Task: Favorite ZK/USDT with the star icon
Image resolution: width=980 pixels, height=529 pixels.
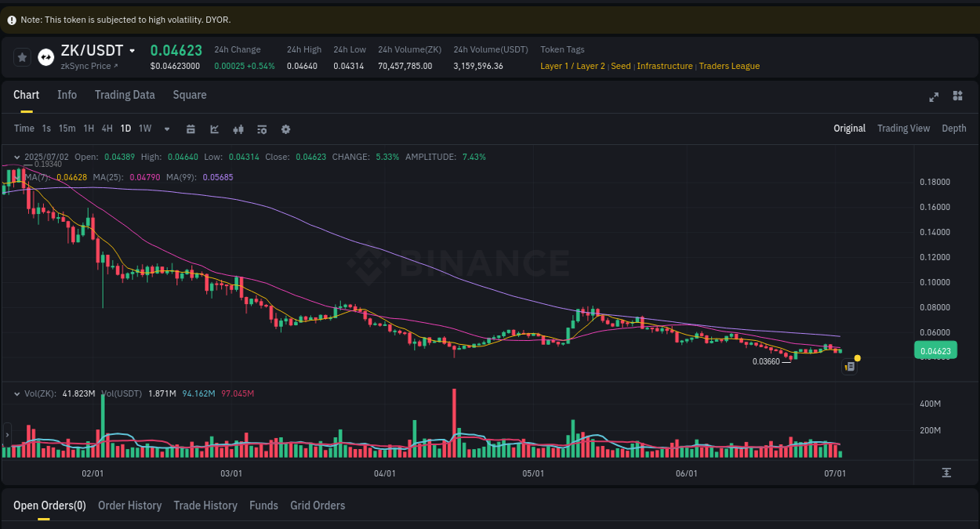Action: tap(22, 56)
